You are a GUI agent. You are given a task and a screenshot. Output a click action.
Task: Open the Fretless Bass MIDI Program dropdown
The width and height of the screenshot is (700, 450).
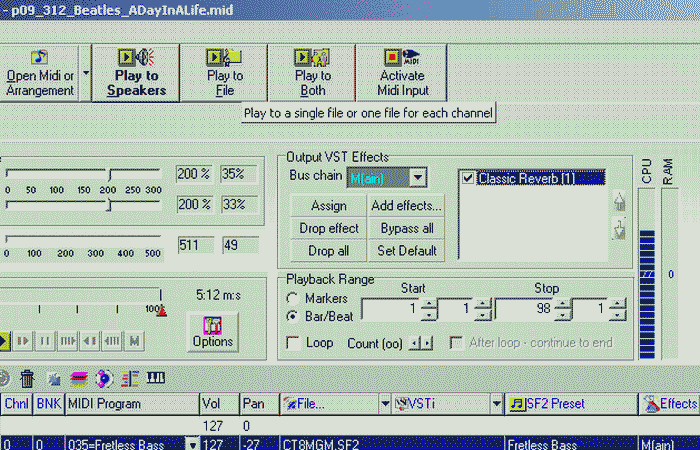[193, 443]
